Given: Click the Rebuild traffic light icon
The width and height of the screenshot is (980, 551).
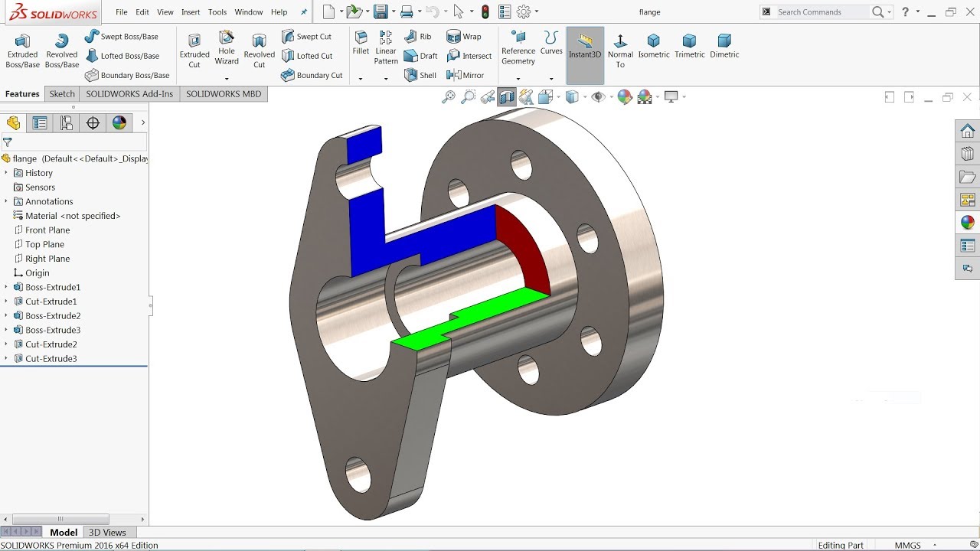Looking at the screenshot, I should coord(485,12).
